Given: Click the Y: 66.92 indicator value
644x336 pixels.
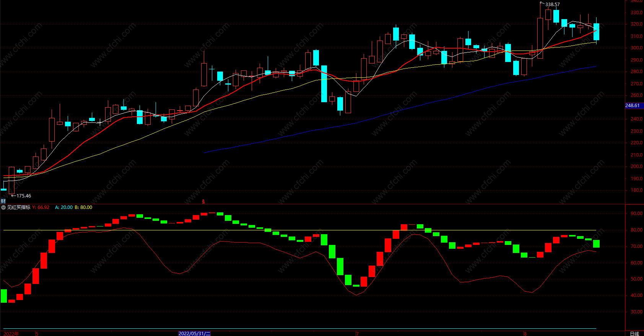Looking at the screenshot, I should [41, 207].
